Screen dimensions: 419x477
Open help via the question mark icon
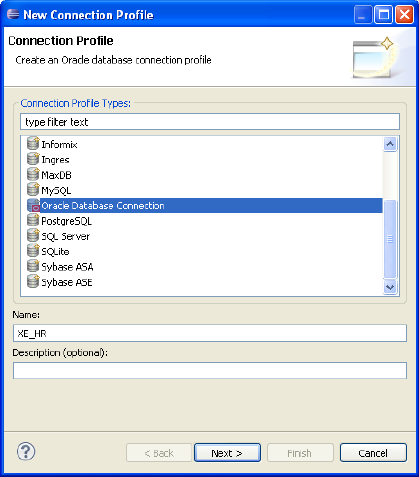(26, 452)
